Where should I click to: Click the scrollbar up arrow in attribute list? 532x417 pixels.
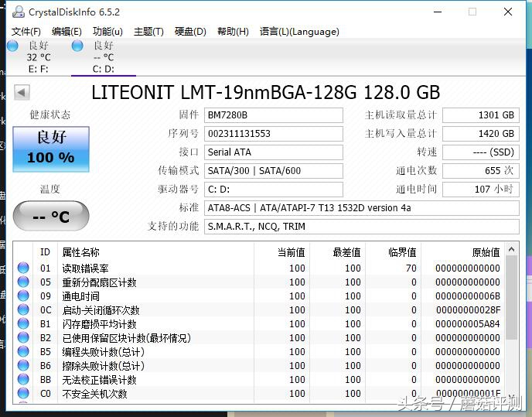[511, 250]
